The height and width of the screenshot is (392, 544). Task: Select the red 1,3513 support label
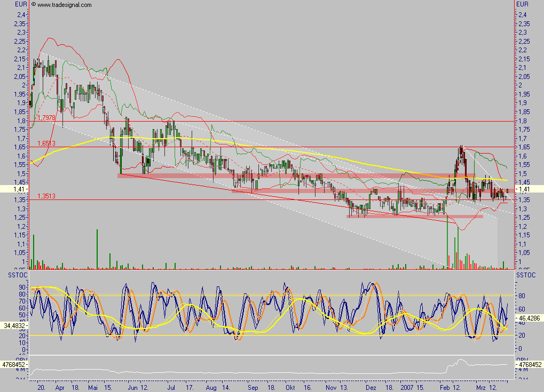pos(46,196)
